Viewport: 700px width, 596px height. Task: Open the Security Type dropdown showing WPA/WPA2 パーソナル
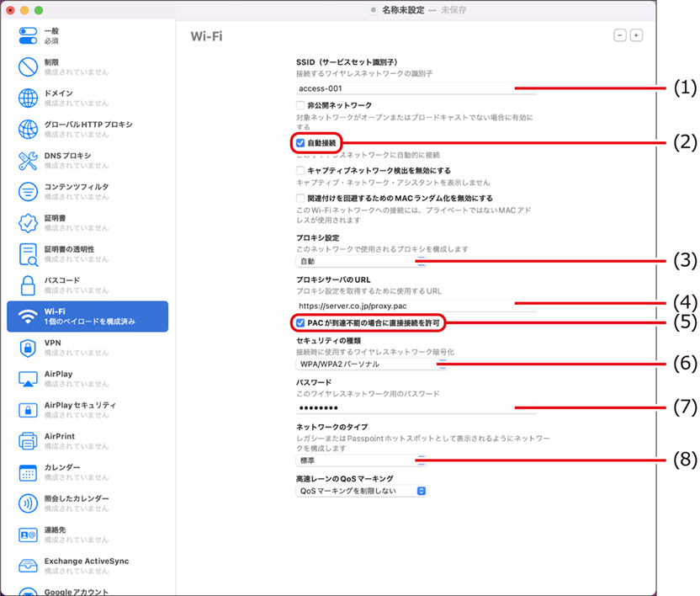[x=371, y=365]
